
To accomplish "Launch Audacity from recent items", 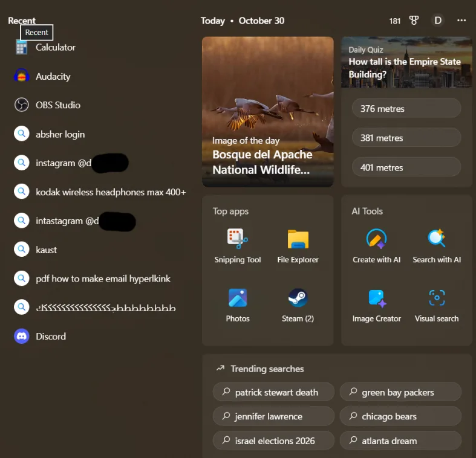I will pyautogui.click(x=42, y=76).
